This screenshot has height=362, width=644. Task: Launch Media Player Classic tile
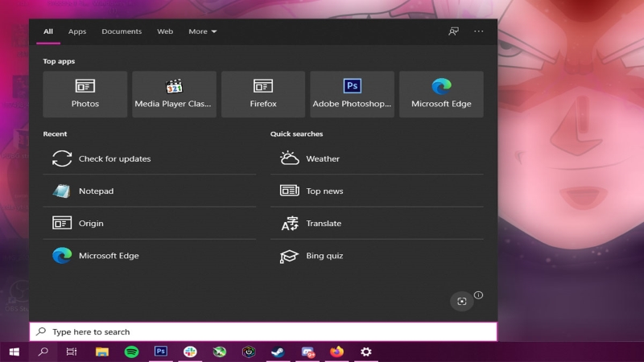coord(174,94)
